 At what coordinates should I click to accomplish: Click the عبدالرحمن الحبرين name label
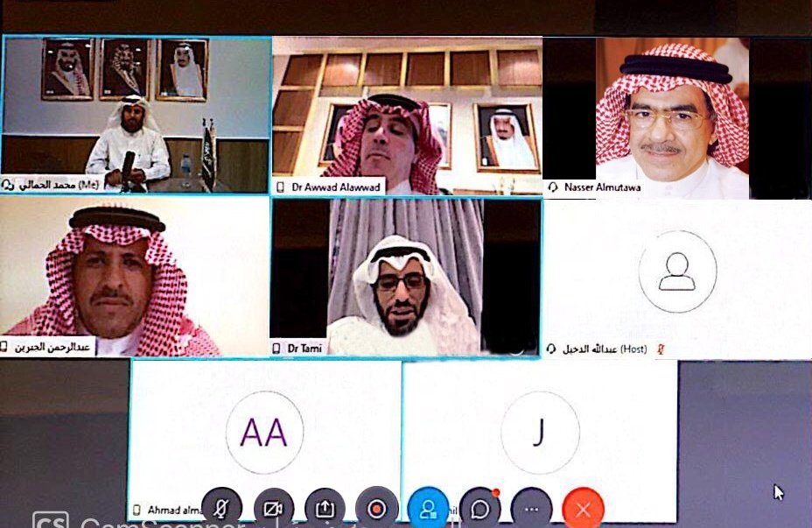[52, 347]
